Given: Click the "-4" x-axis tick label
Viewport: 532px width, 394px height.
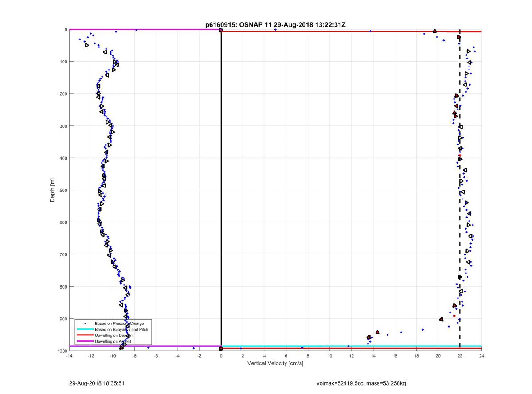Looking at the screenshot, I should [x=177, y=355].
